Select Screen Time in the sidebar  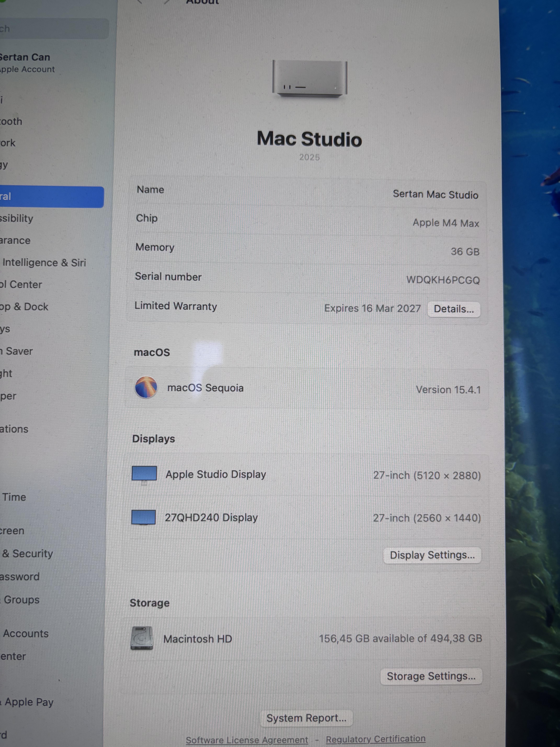coord(13,497)
